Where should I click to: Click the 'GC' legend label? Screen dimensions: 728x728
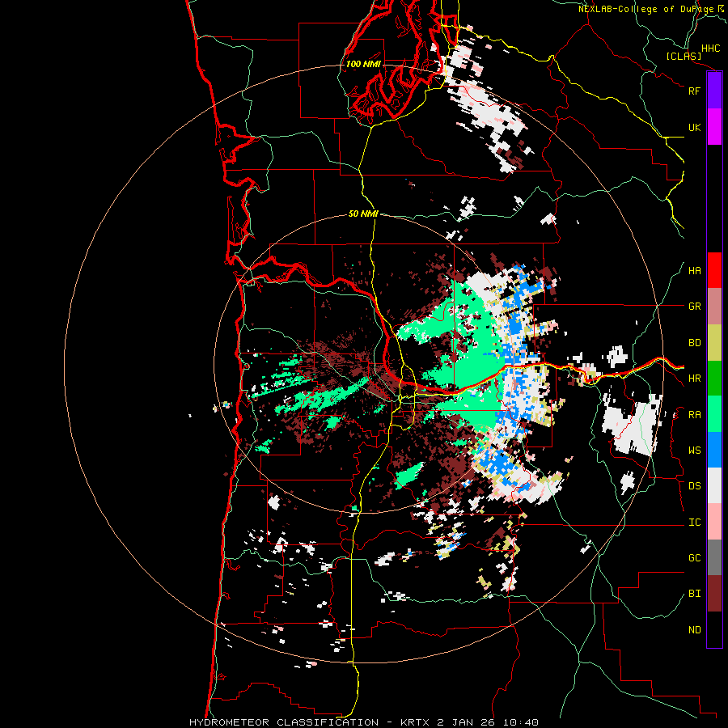pos(694,558)
